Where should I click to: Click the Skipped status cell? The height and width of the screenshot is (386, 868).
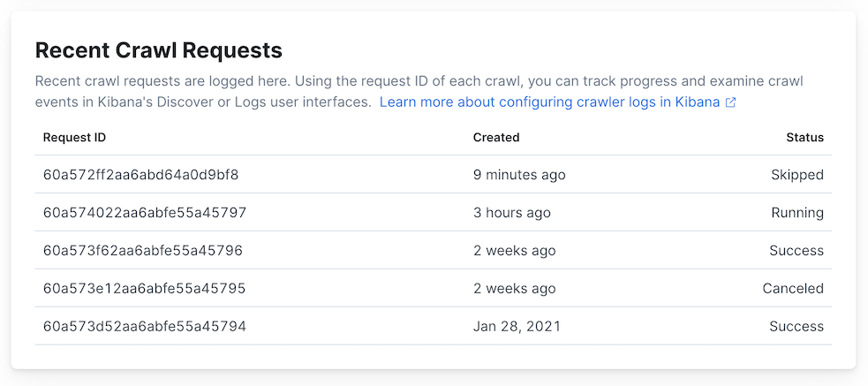point(796,175)
